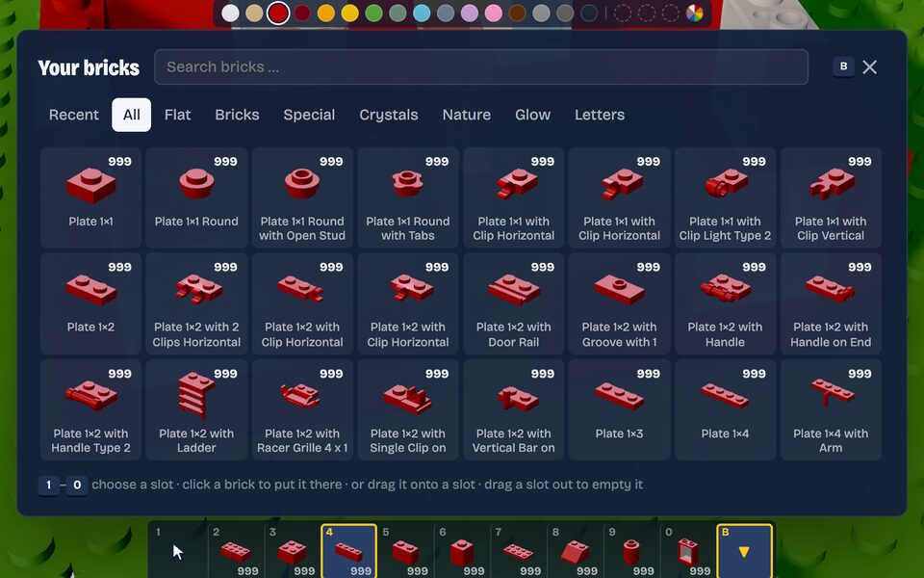Pick Plate 1×2 with Handle on End
Screen dimensions: 924x578
pyautogui.click(x=831, y=303)
